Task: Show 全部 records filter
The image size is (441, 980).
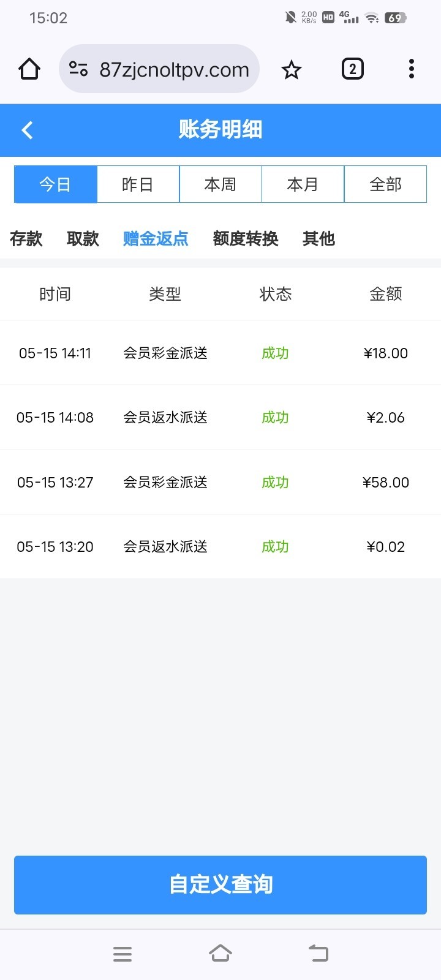Action: click(x=385, y=184)
